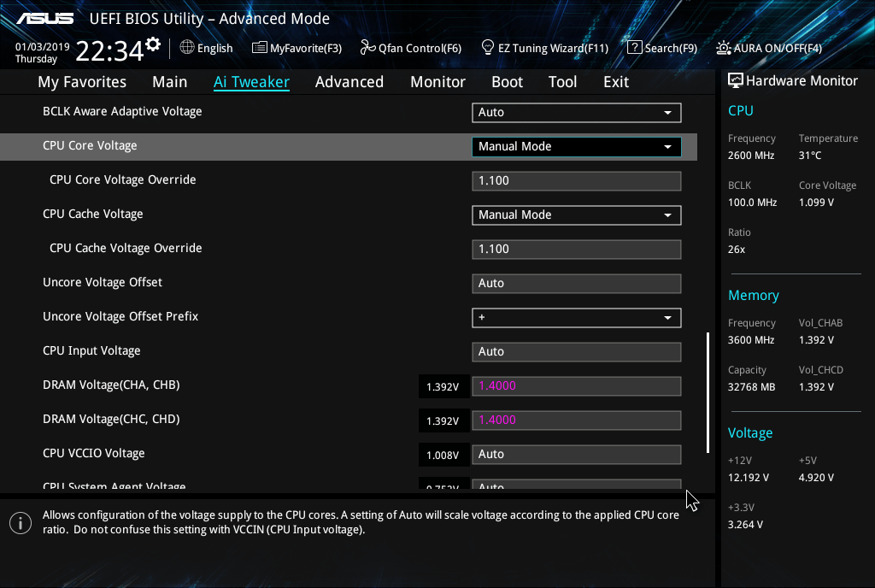Select the Ai Tweaker tab
The width and height of the screenshot is (875, 588).
click(251, 82)
